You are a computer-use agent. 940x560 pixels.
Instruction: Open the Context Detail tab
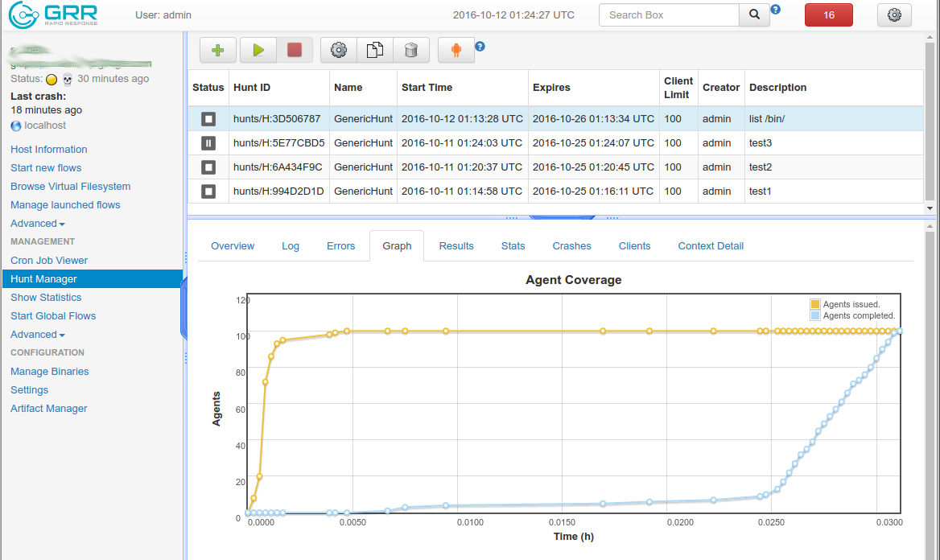[x=711, y=246]
